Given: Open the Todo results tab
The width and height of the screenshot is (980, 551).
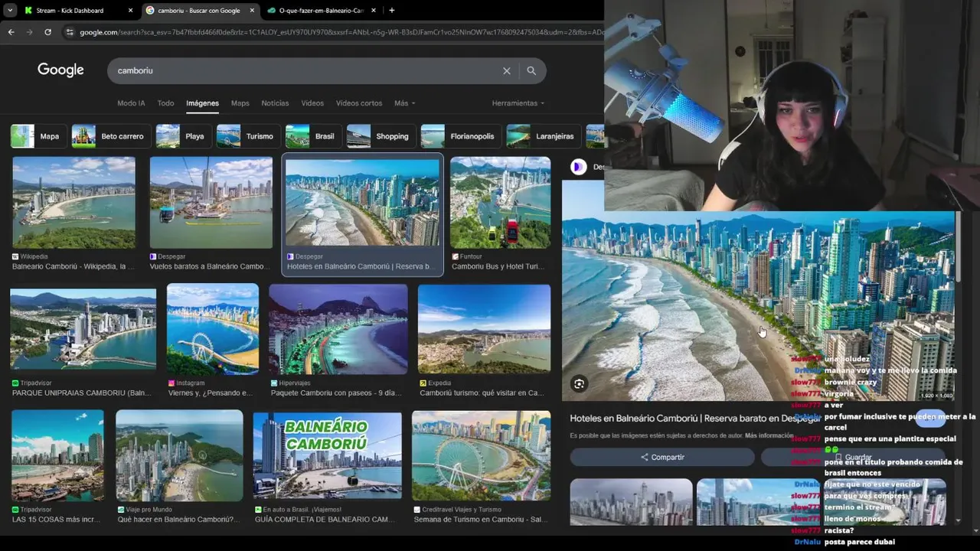Looking at the screenshot, I should [165, 103].
